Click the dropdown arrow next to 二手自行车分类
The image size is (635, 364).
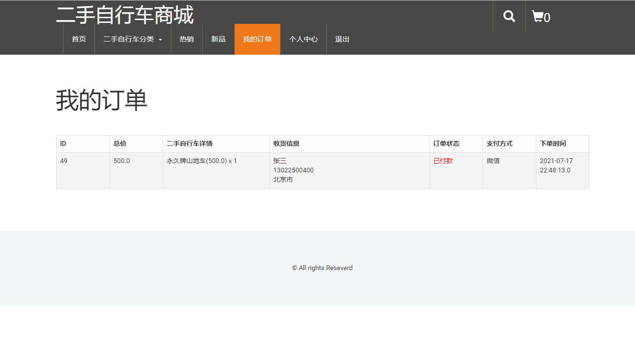[x=160, y=40]
